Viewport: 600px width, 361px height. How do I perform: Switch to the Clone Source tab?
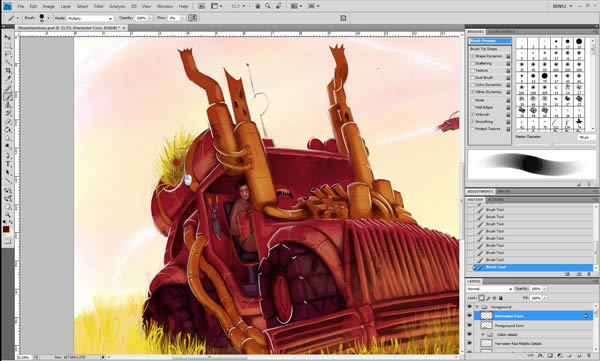pyautogui.click(x=501, y=32)
